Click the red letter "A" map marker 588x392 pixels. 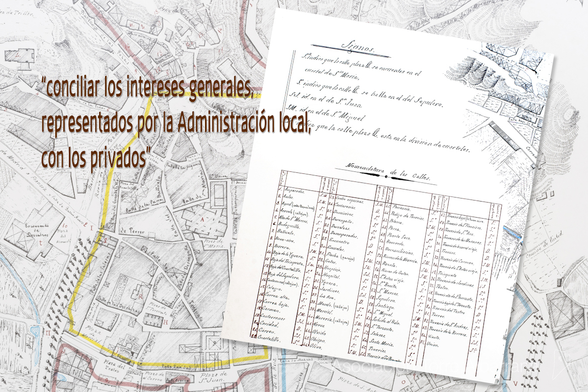coord(202,220)
